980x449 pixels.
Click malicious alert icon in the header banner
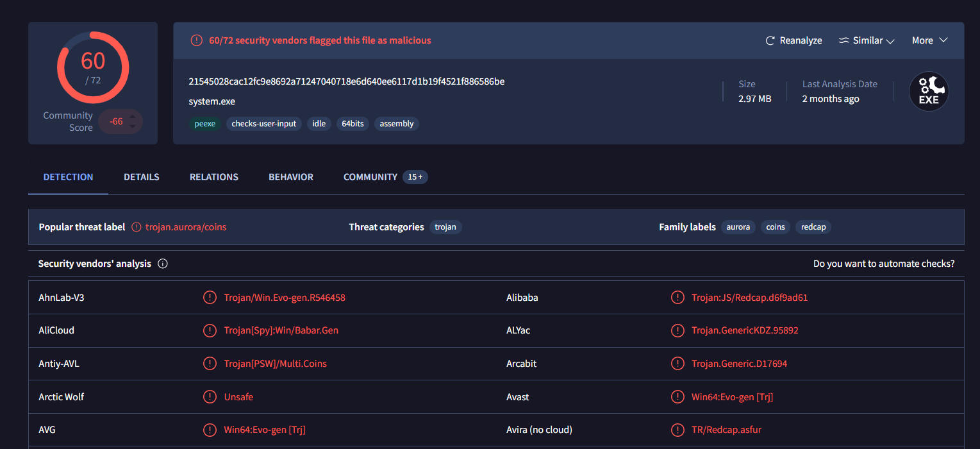click(197, 40)
